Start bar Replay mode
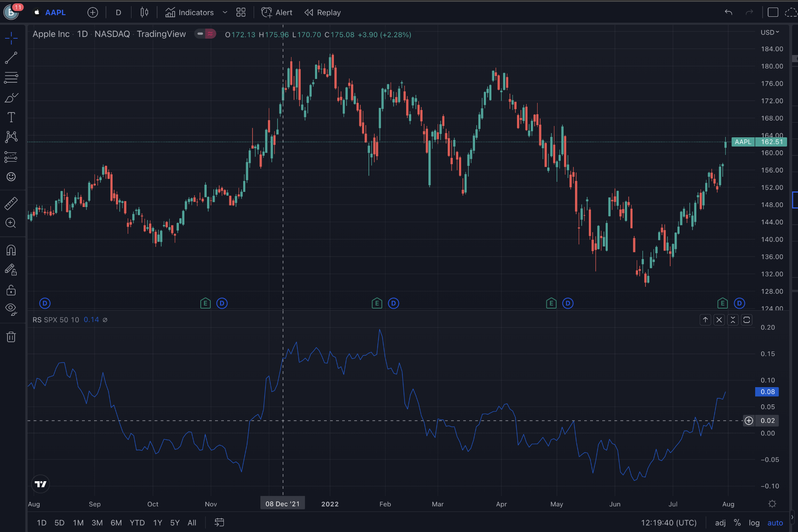 click(x=323, y=13)
